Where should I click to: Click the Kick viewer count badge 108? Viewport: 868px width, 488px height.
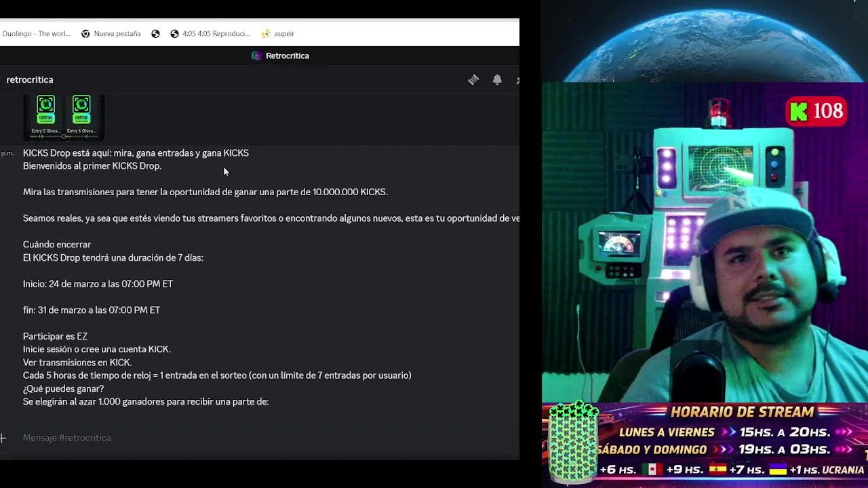click(x=817, y=111)
